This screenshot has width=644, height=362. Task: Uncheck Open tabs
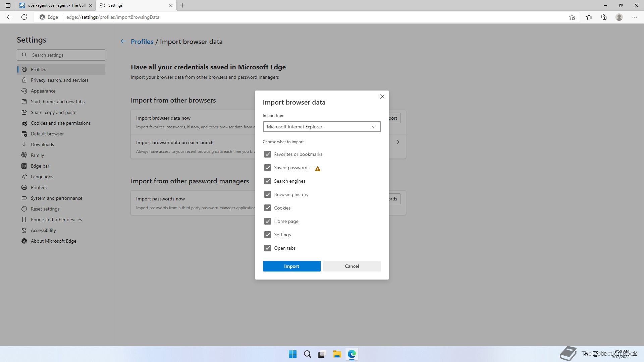[x=267, y=248]
